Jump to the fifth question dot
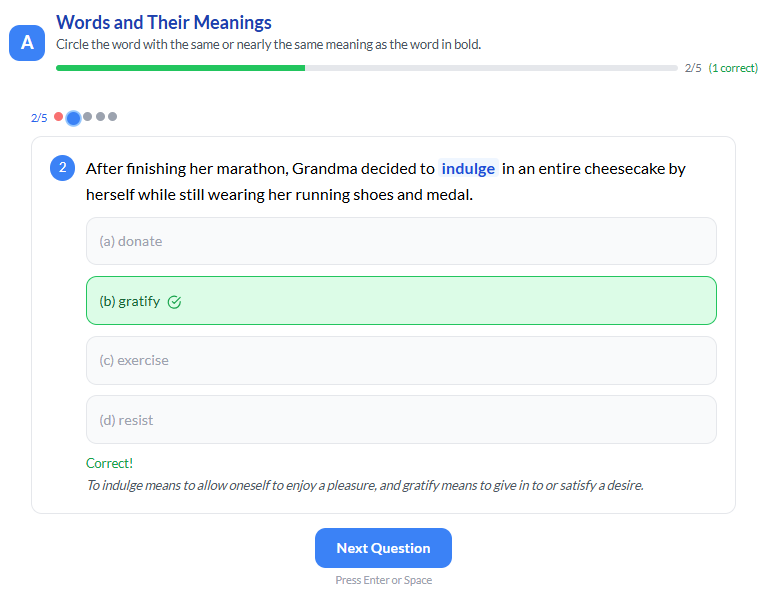The width and height of the screenshot is (782, 610). (x=112, y=117)
